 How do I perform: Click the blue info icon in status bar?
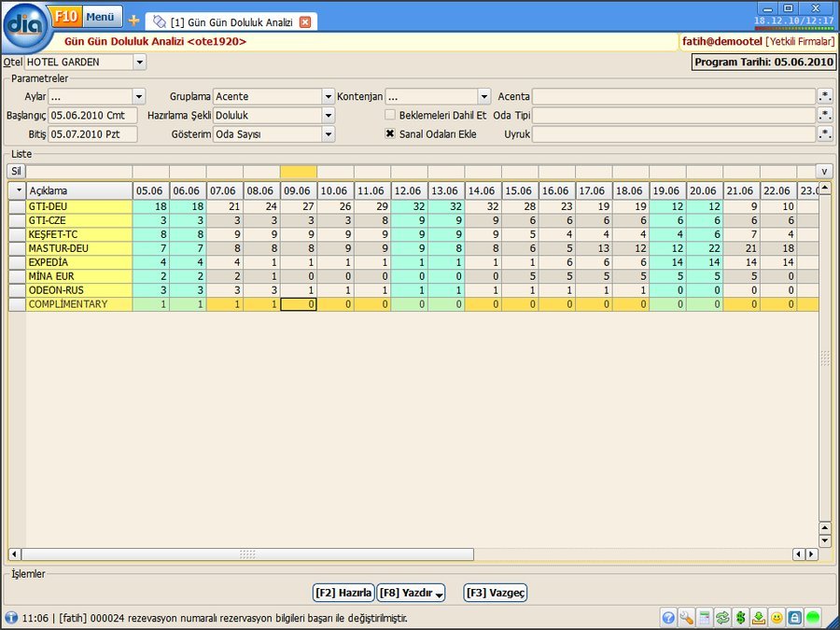click(10, 618)
